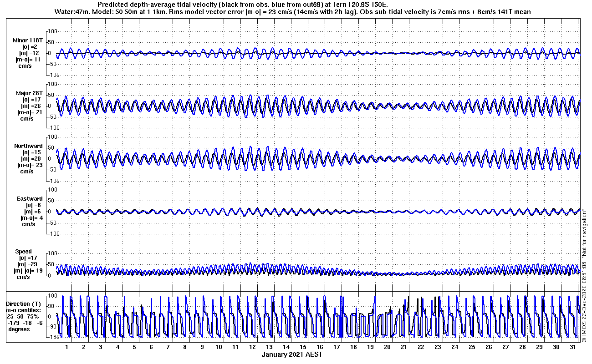Click the chart title 'Predicted depth-average tidal velocity'

157,5
